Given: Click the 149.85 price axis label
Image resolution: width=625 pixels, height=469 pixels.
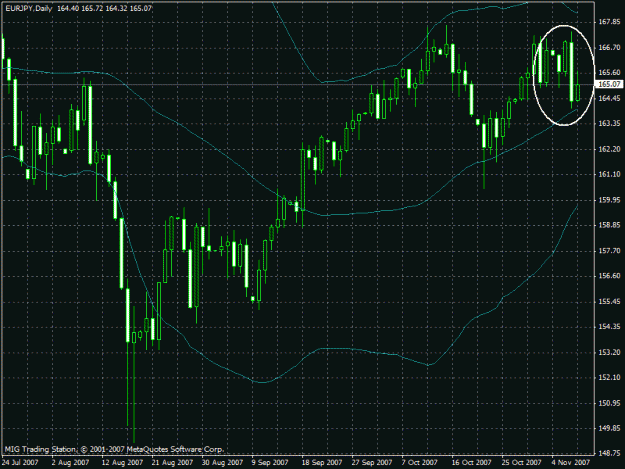Looking at the screenshot, I should click(x=609, y=428).
